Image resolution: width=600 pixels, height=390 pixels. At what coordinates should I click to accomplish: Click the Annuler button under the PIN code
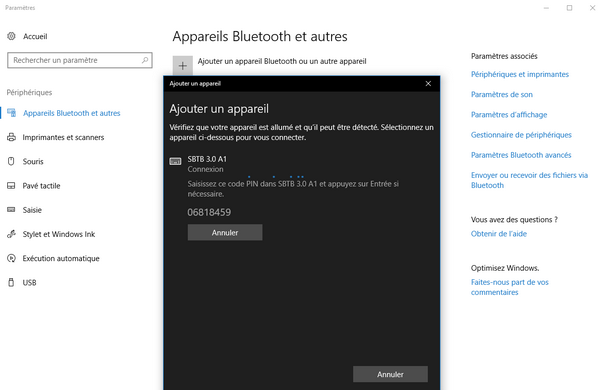[x=225, y=232]
